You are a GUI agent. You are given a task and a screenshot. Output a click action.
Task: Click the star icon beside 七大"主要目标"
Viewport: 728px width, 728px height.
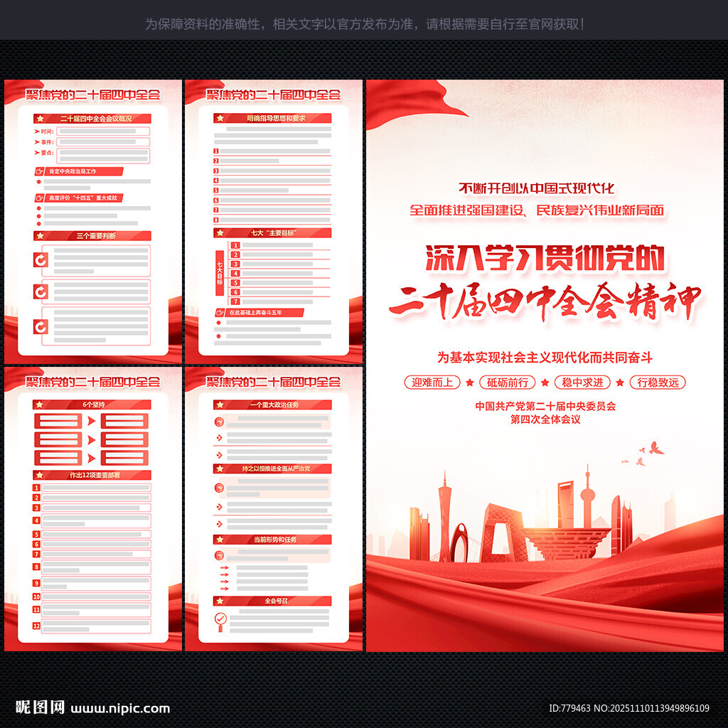[220, 232]
